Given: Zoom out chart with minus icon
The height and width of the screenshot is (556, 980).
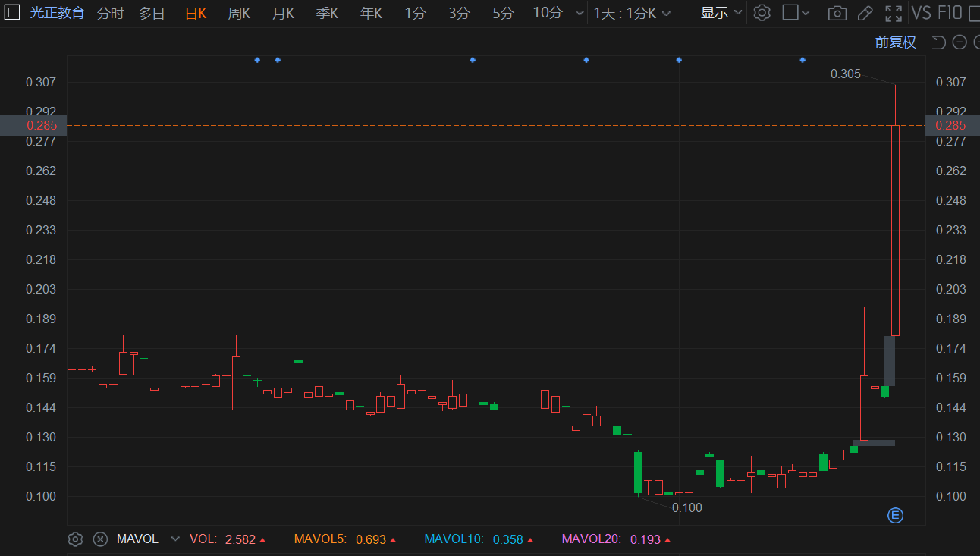Looking at the screenshot, I should pyautogui.click(x=960, y=42).
